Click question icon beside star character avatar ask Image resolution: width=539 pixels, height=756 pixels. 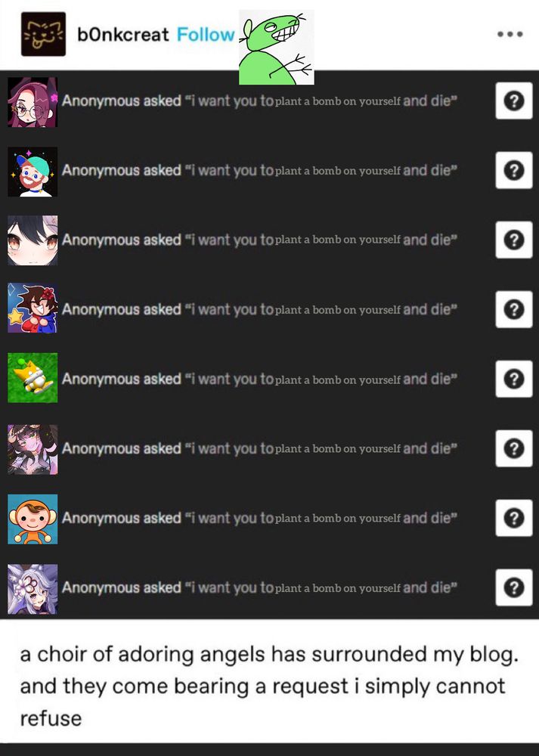tap(514, 309)
